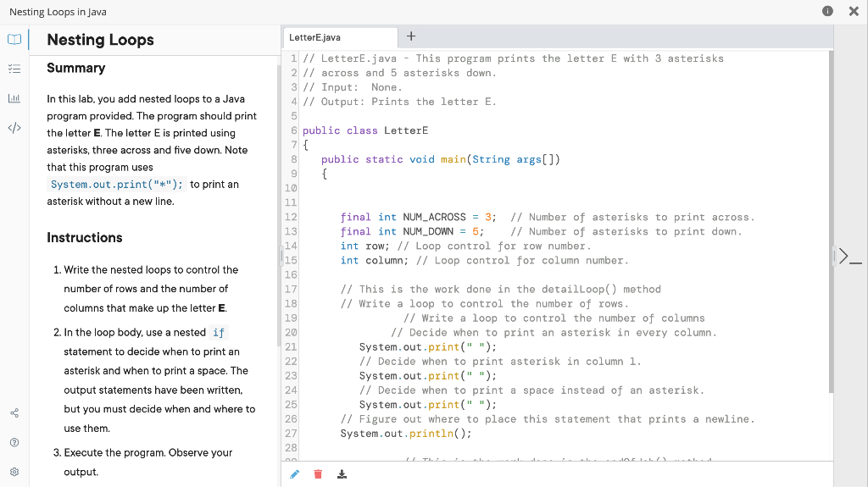
Task: Open the code brackets icon in sidebar
Action: pyautogui.click(x=14, y=128)
